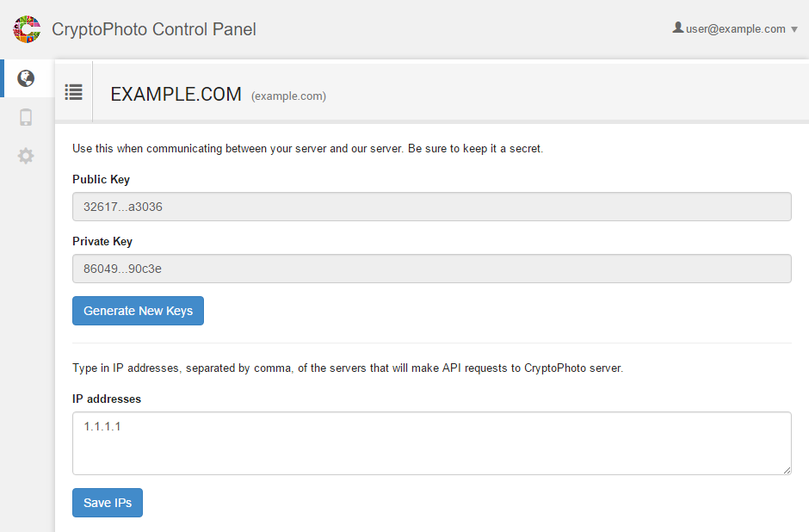
Task: Click the Private Key label
Action: [x=102, y=242]
